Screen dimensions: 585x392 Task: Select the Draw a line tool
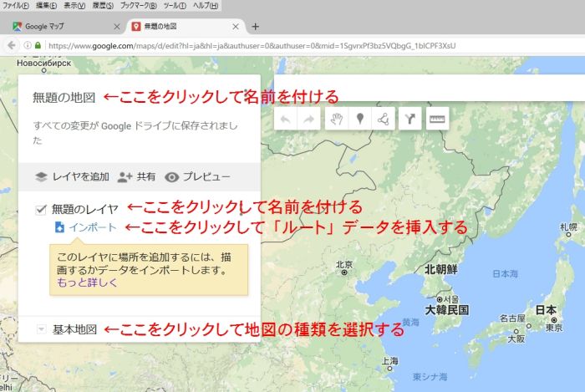pos(383,119)
